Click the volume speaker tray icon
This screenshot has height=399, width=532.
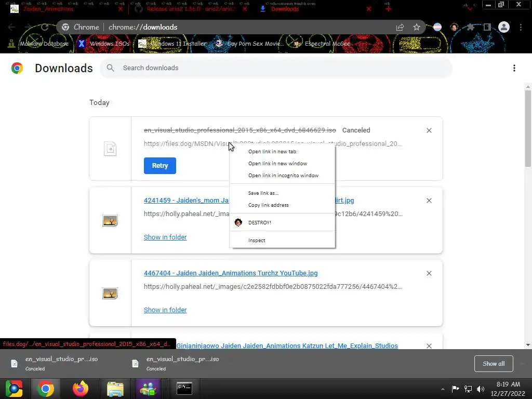click(481, 389)
